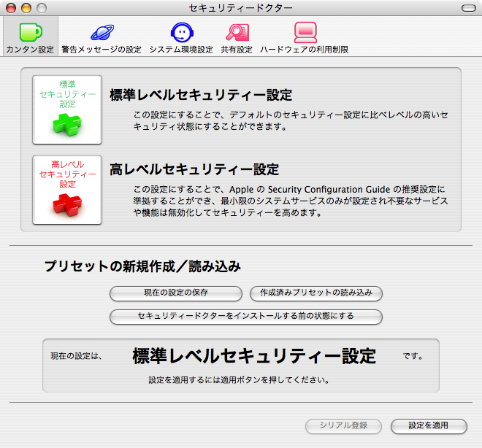Viewport: 482px width, 448px height.
Task: Click the シリアル登録 button
Action: pyautogui.click(x=343, y=426)
